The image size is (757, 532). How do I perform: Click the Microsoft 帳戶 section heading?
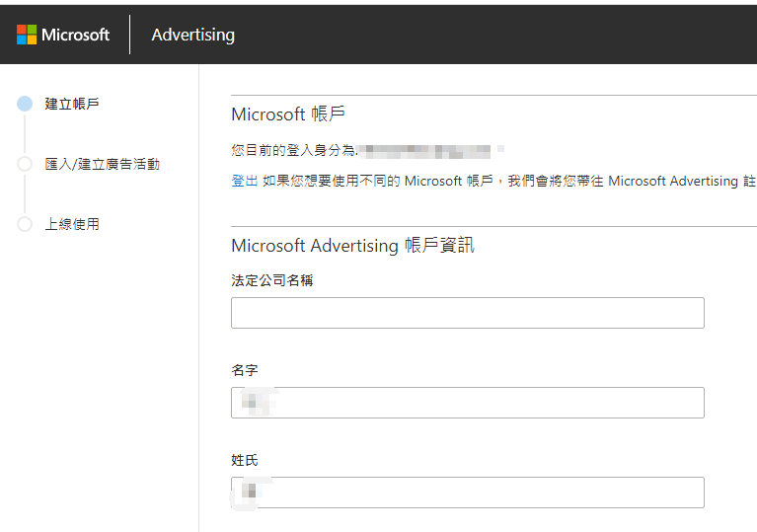(288, 114)
